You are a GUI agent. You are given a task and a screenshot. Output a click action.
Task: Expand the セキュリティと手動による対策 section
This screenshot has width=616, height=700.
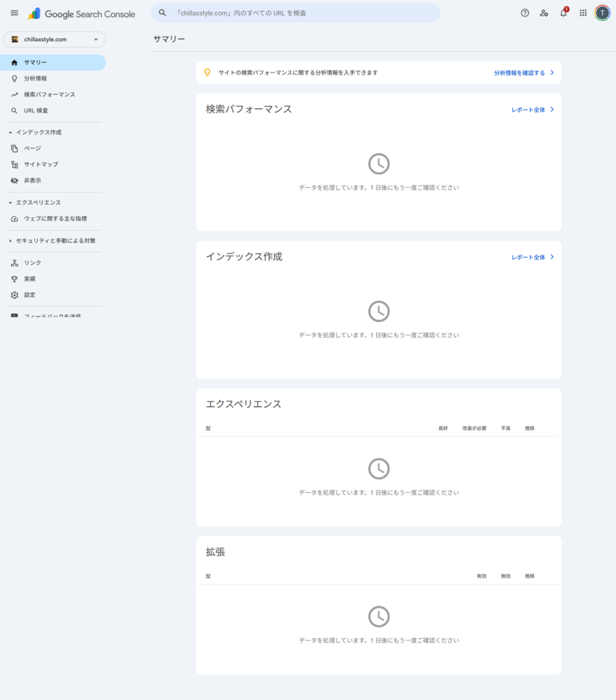(x=53, y=241)
